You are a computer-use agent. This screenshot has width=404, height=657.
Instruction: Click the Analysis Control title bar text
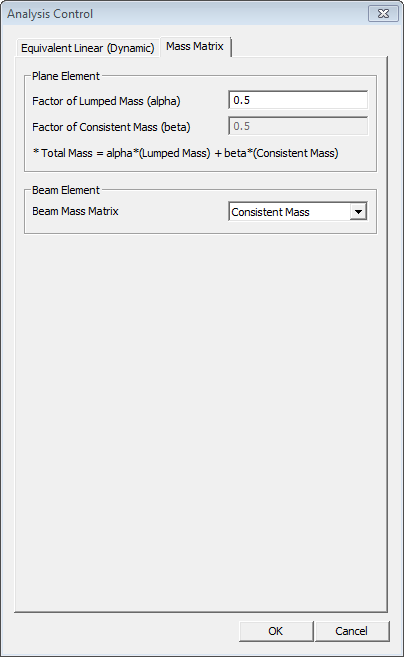(50, 14)
